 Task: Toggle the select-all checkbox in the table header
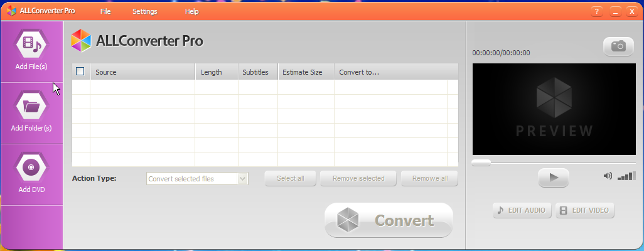tap(80, 72)
